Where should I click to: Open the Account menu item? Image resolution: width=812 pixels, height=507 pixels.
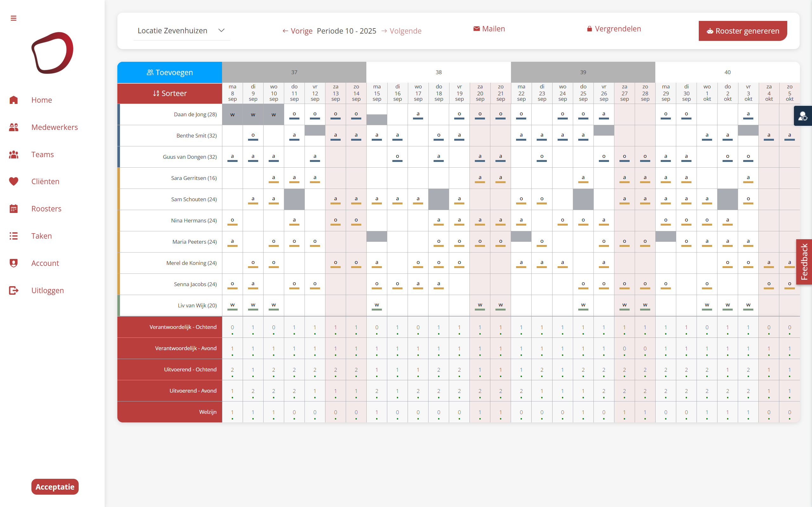[x=45, y=263]
